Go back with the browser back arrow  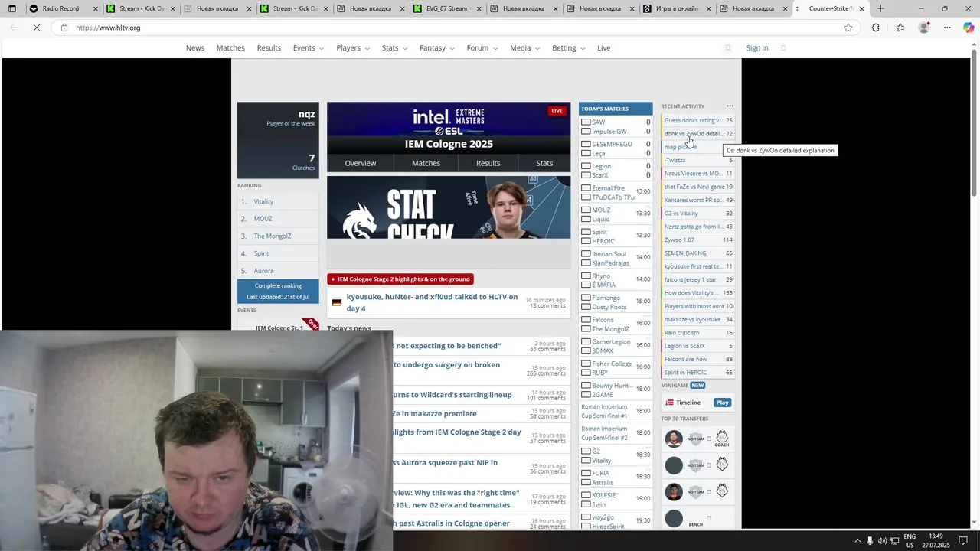click(x=15, y=28)
